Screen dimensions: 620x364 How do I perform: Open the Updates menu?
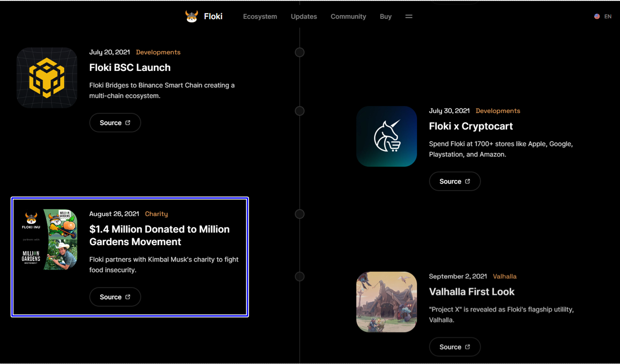(x=304, y=16)
